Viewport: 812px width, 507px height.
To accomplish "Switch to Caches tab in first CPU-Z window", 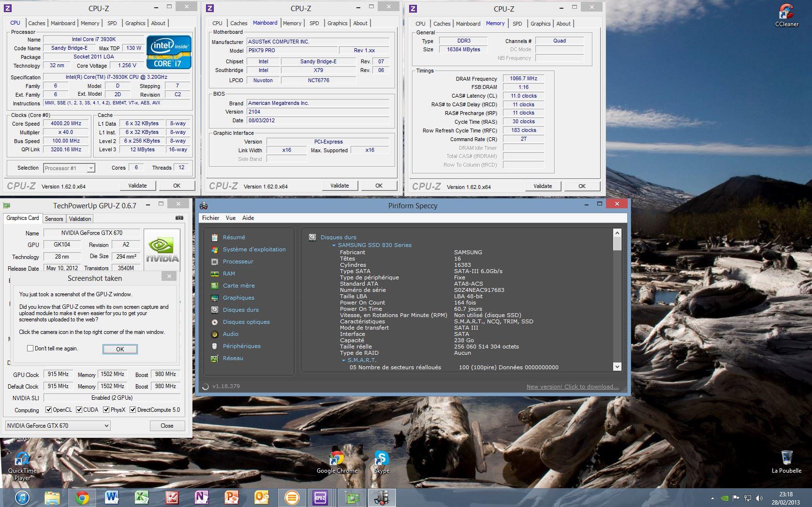I will coord(36,23).
